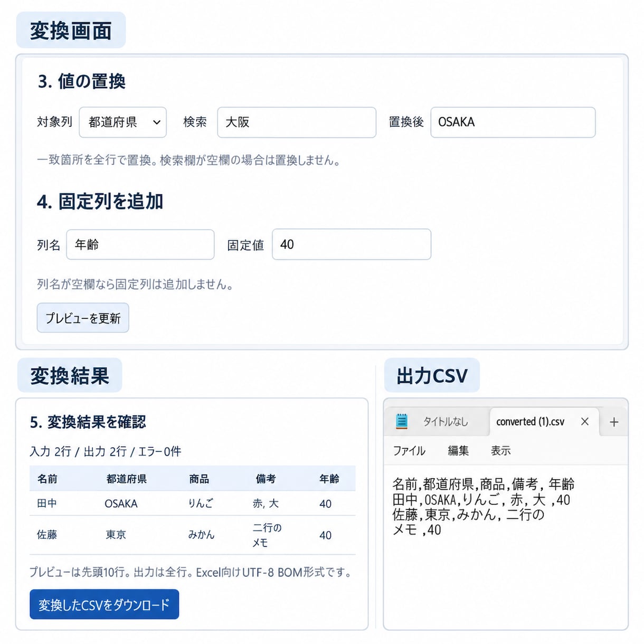Viewport: 644px width, 644px height.
Task: Click the 置換後 input field containing OSAKA
Action: (x=513, y=122)
